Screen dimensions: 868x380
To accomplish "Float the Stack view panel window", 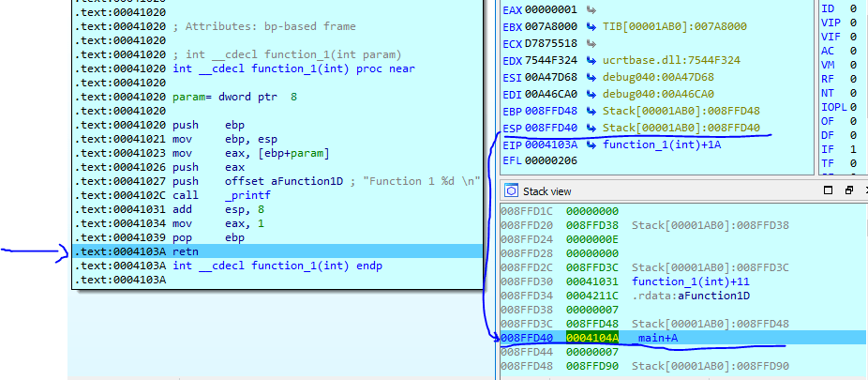I will coord(847,190).
